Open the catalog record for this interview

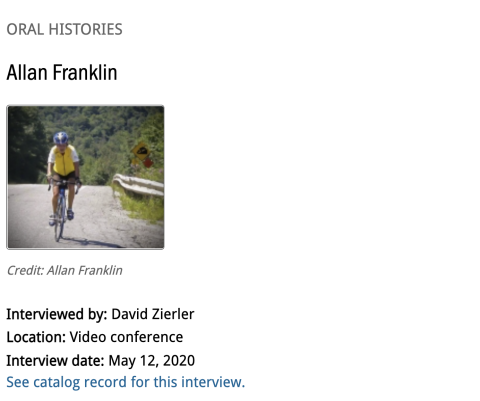tap(125, 382)
